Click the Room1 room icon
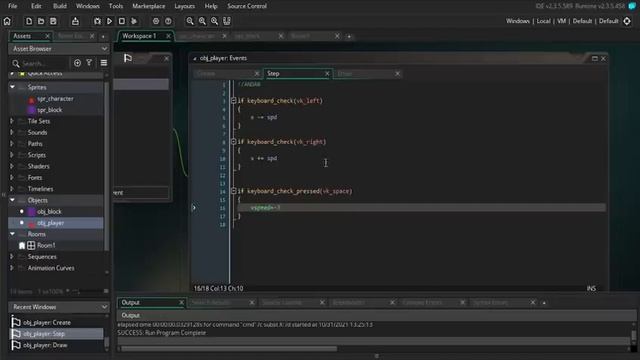The width and height of the screenshot is (640, 360). point(31,245)
